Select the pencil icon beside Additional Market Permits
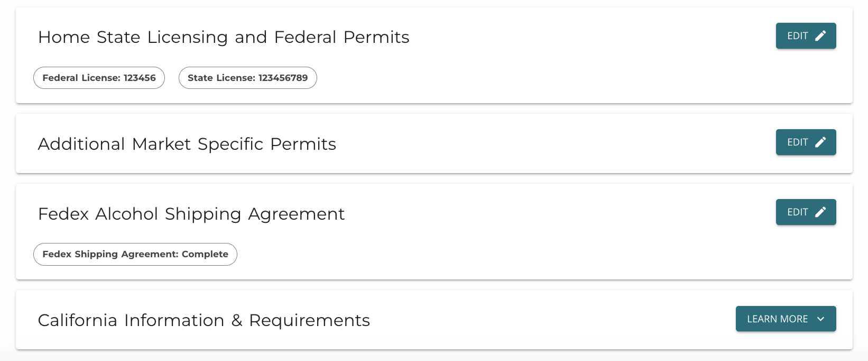868x361 pixels. point(821,142)
